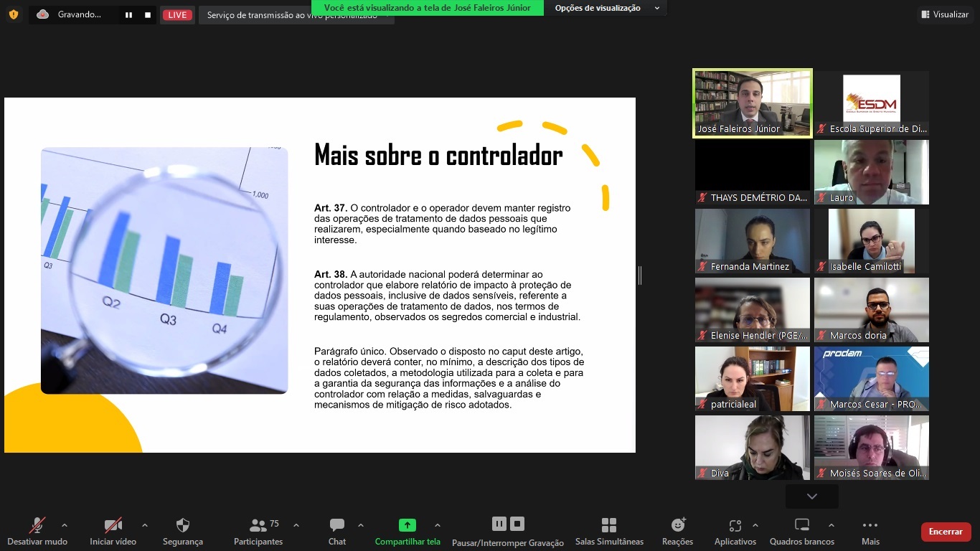The height and width of the screenshot is (551, 980).
Task: Open Salas Simultâneas breakout rooms
Action: (609, 532)
